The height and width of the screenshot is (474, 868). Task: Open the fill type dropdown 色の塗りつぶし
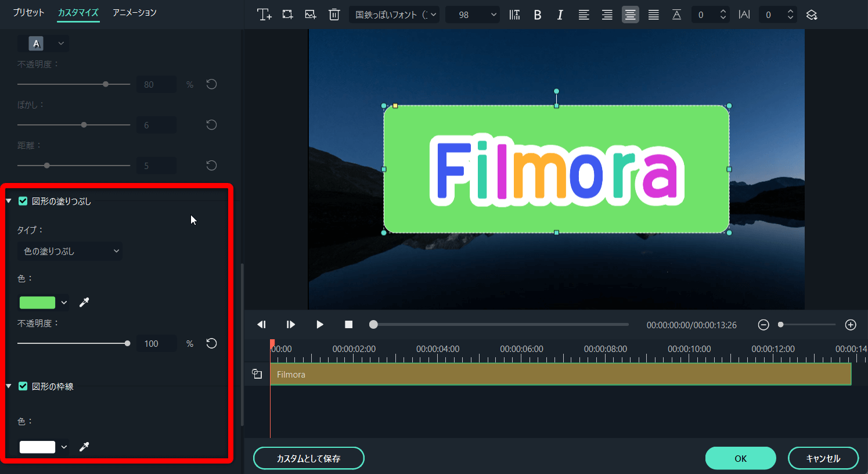[70, 252]
